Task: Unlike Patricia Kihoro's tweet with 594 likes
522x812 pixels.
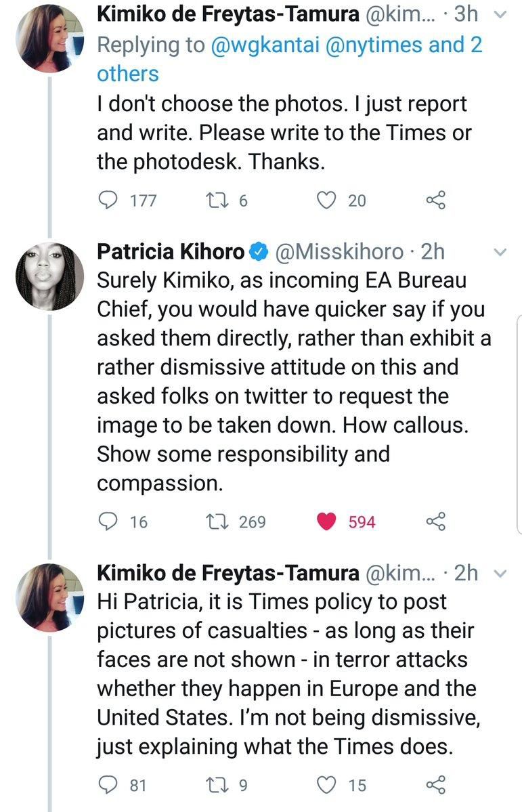Action: pos(327,521)
